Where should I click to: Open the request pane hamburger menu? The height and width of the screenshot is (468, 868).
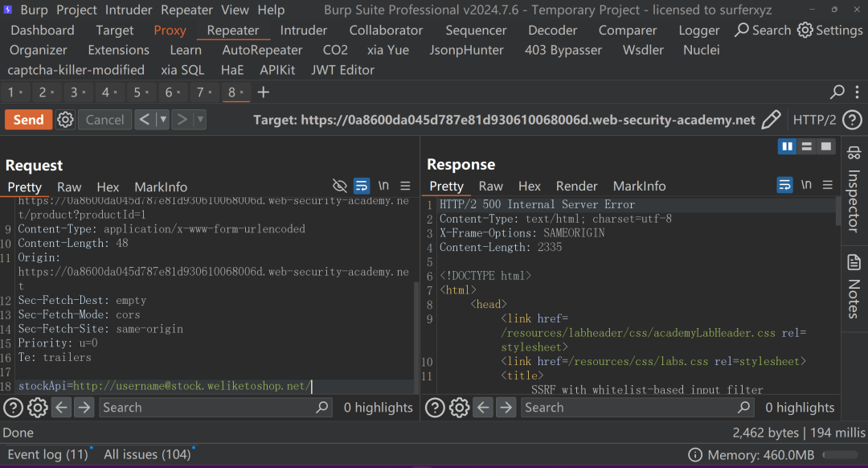coord(405,186)
